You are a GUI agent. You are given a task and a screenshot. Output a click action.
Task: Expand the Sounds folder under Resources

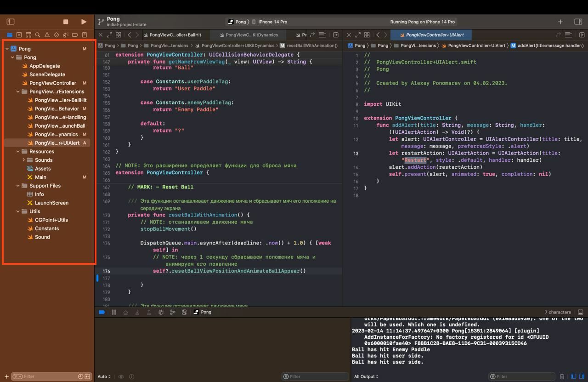tap(23, 160)
